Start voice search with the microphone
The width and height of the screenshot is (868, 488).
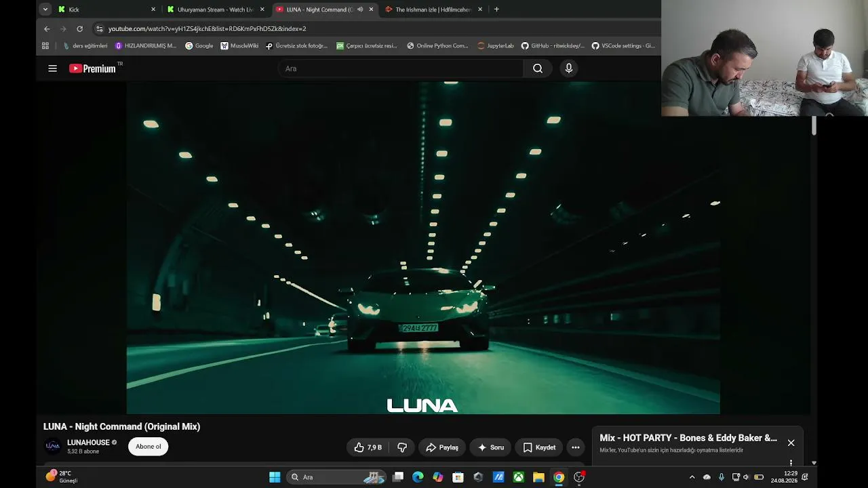(x=569, y=68)
